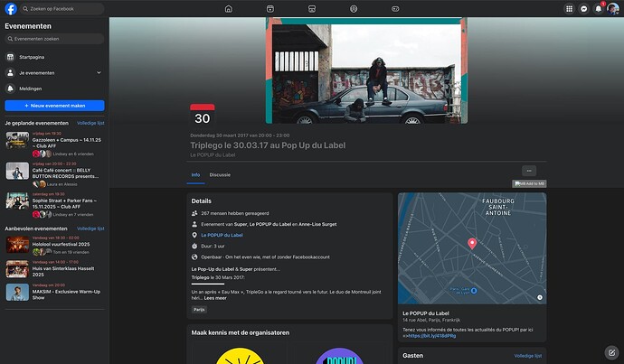The width and height of the screenshot is (624, 364).
Task: Open the notifications bell icon
Action: tap(598, 8)
